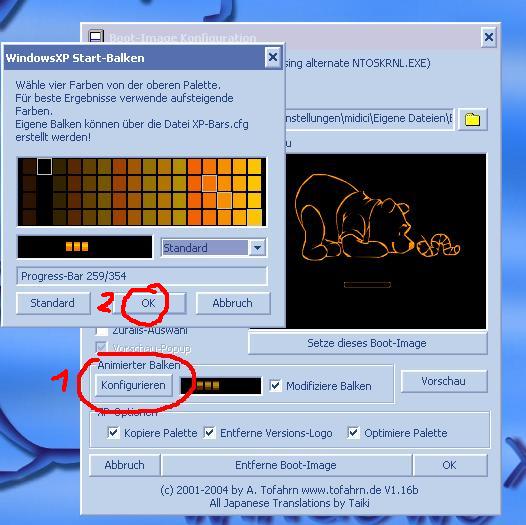The width and height of the screenshot is (526, 525).
Task: Click the start-bar preview in the Start-Balken dialog
Action: pos(85,247)
